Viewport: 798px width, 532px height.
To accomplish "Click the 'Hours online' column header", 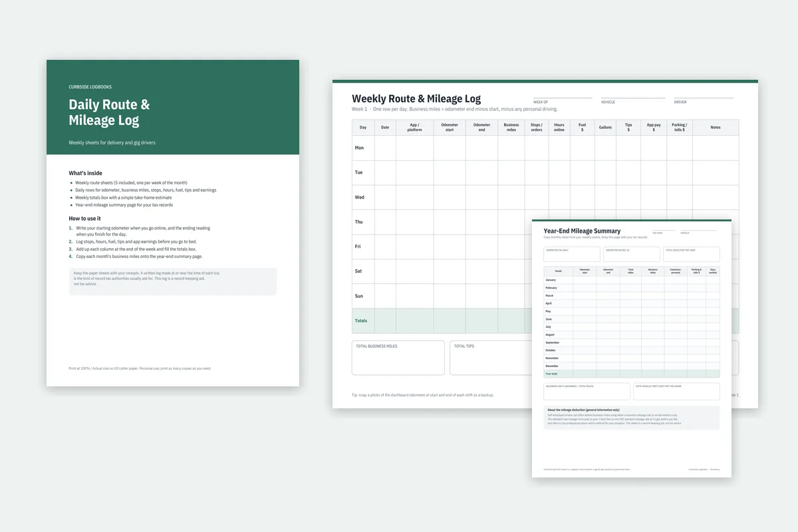I will 559,128.
